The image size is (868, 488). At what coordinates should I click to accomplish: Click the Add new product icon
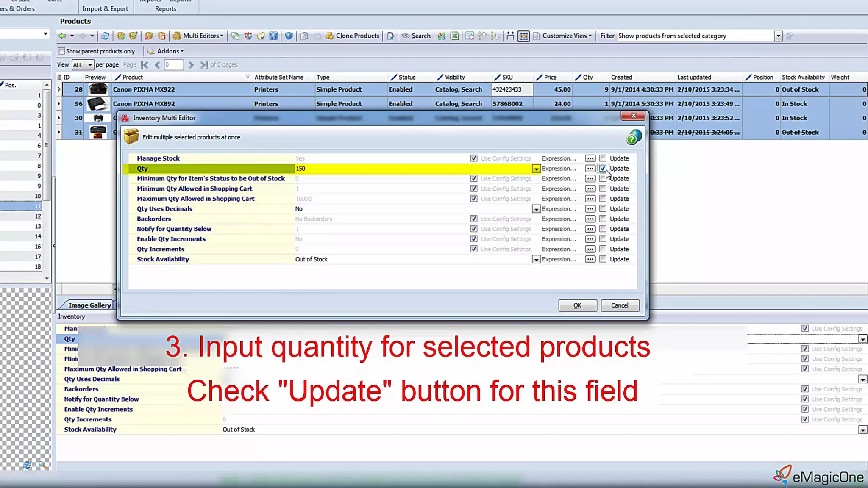click(120, 36)
